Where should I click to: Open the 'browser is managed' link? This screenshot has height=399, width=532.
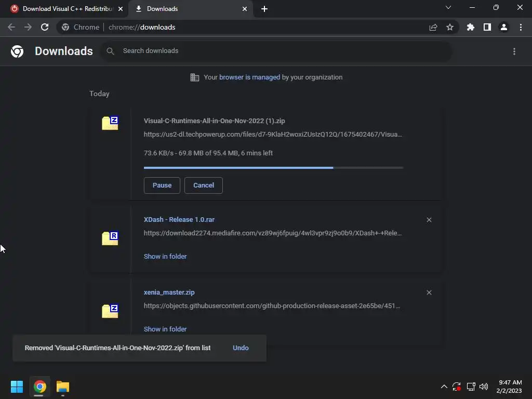(x=249, y=77)
